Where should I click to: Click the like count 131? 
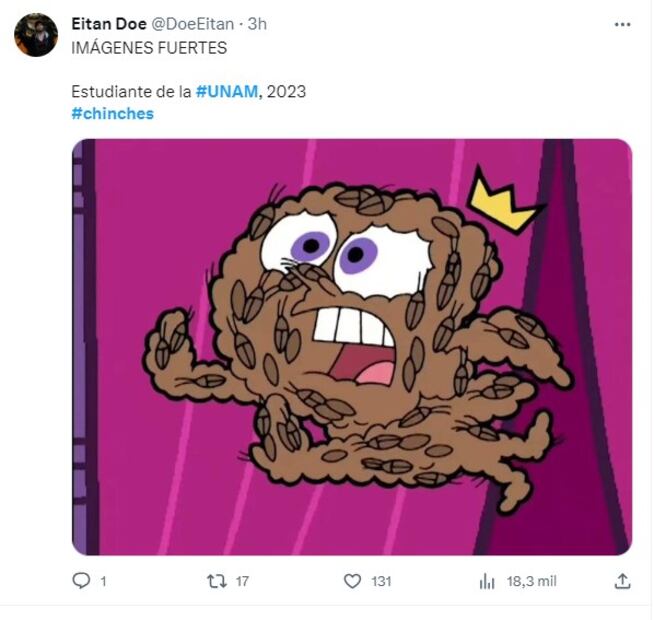click(381, 581)
